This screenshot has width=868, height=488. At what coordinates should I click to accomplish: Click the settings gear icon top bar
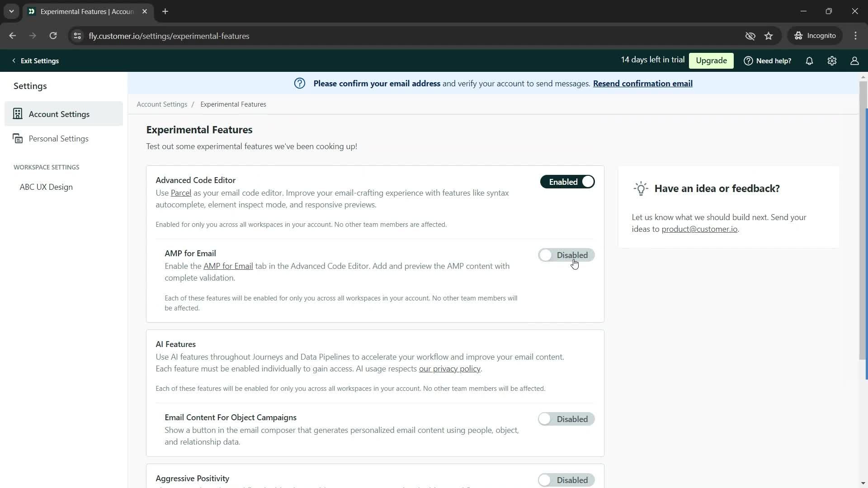(x=832, y=61)
